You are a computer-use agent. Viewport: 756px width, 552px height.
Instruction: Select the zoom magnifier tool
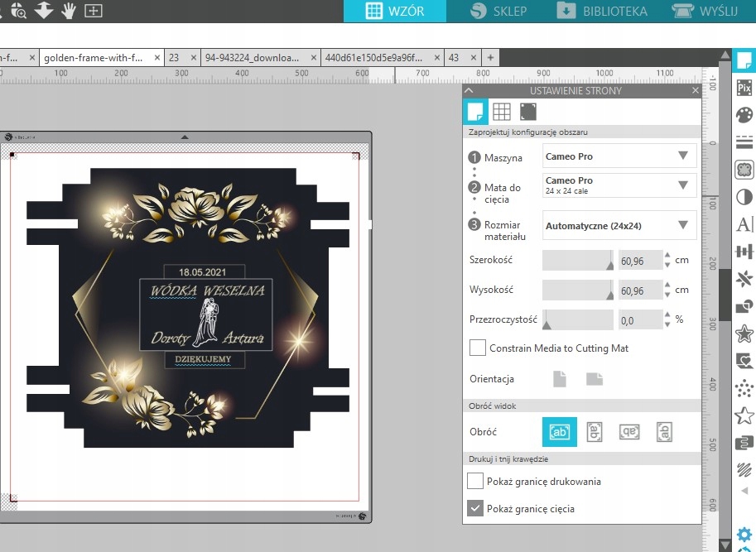18,11
